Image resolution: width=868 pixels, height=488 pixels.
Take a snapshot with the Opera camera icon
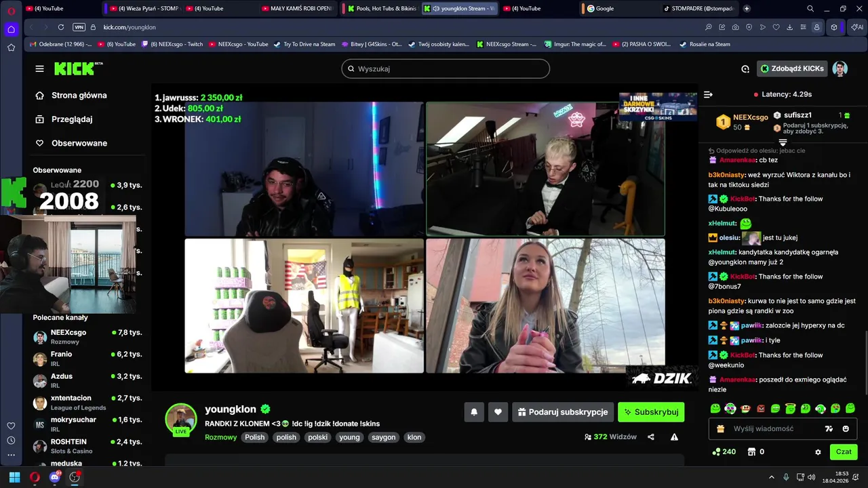736,27
